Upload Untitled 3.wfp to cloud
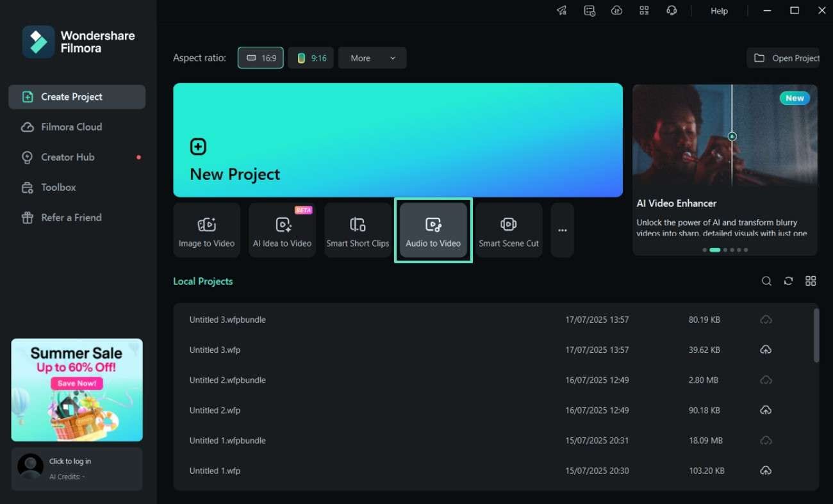This screenshot has height=504, width=833. (x=766, y=350)
